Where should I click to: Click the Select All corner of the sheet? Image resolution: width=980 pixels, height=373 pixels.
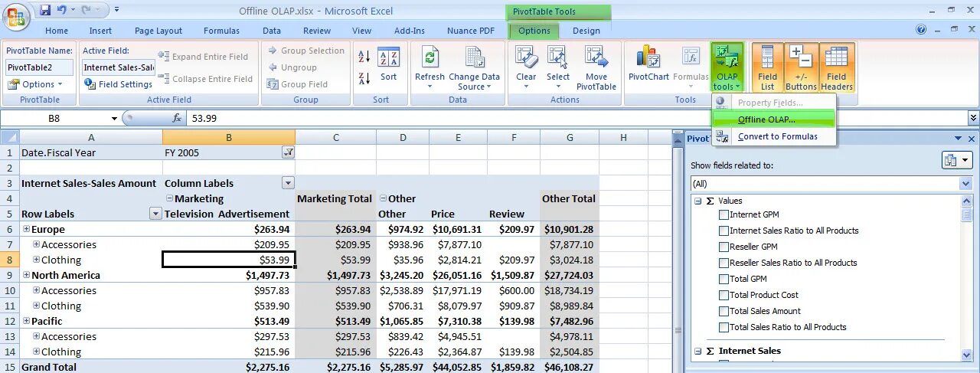[x=9, y=137]
